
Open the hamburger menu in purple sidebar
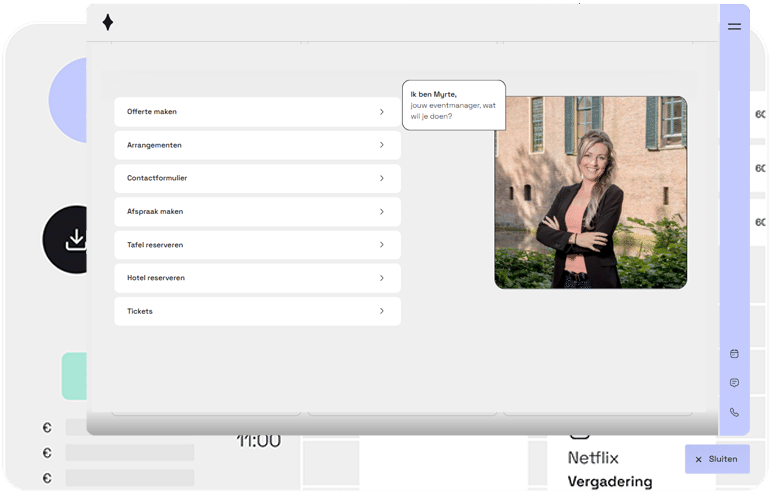point(734,27)
